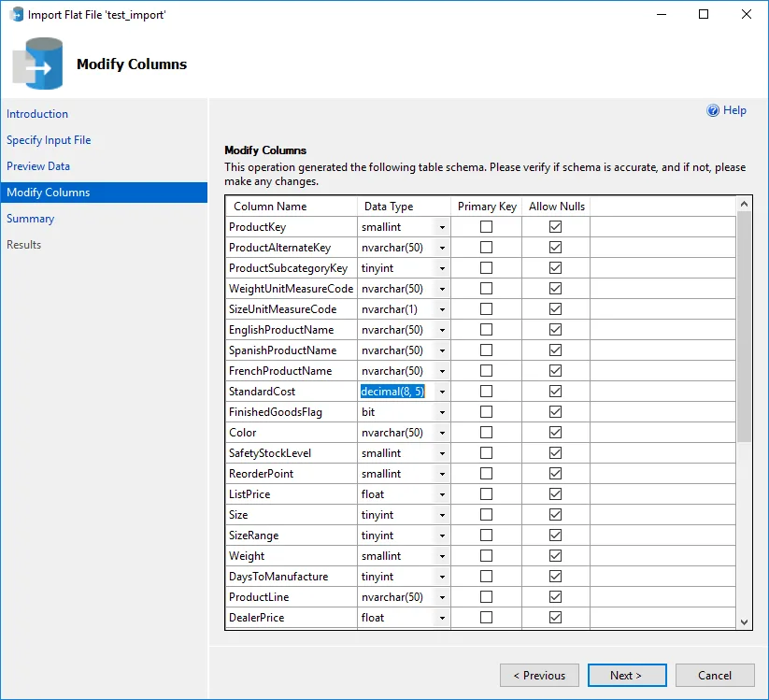769x700 pixels.
Task: Select the WeightUnitMeasureCode column name cell
Action: (292, 289)
